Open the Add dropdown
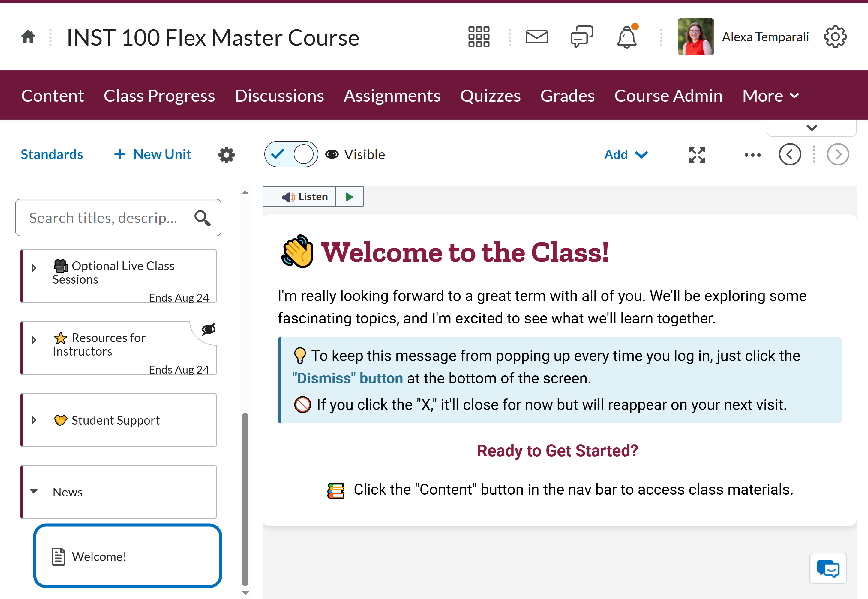The image size is (868, 599). click(626, 155)
